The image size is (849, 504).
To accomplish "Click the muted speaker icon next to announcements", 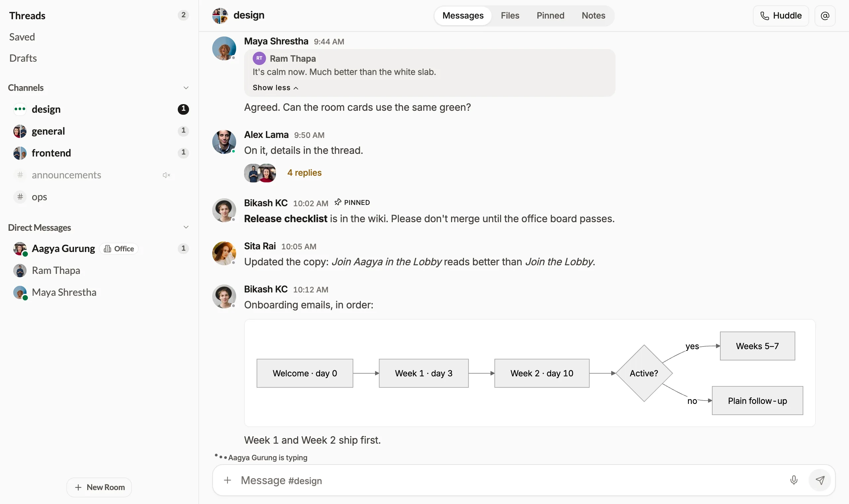I will pos(166,175).
